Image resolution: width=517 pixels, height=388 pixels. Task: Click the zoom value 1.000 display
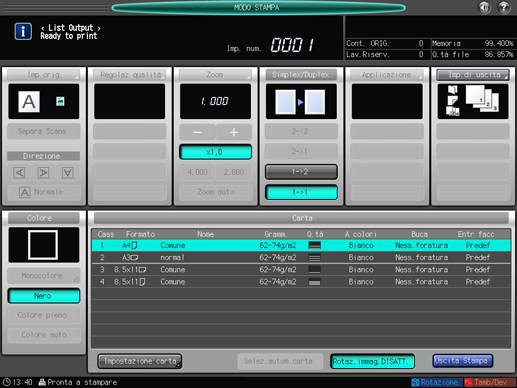tap(215, 102)
